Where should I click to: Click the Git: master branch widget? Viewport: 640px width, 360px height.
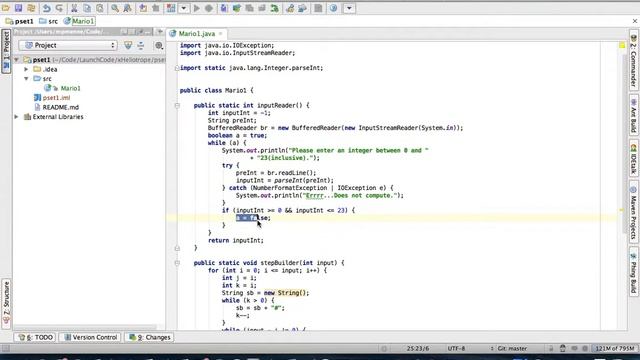coord(512,348)
